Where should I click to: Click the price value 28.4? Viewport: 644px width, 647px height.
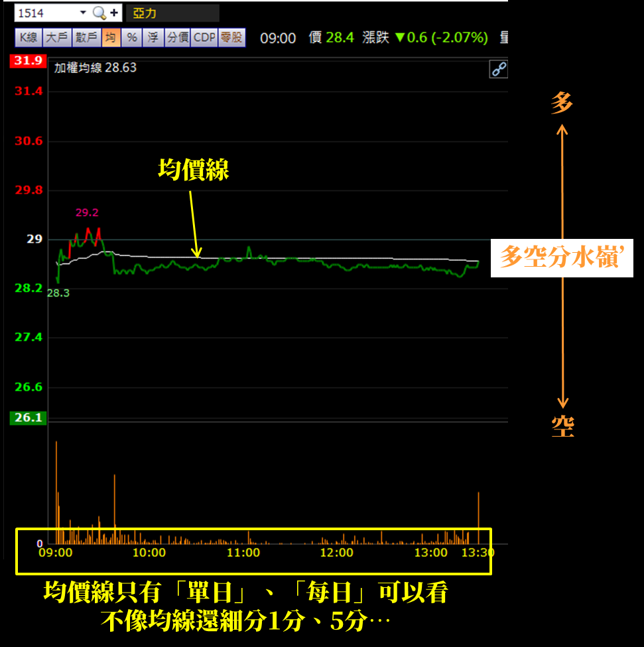tap(340, 38)
